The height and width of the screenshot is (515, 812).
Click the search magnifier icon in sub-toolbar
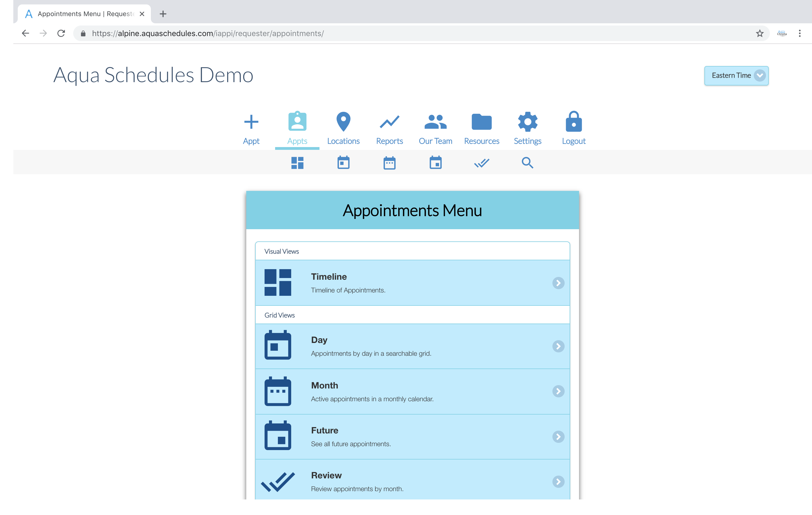coord(527,163)
